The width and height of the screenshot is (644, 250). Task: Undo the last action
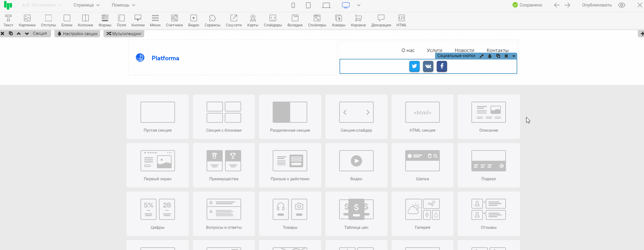(557, 5)
